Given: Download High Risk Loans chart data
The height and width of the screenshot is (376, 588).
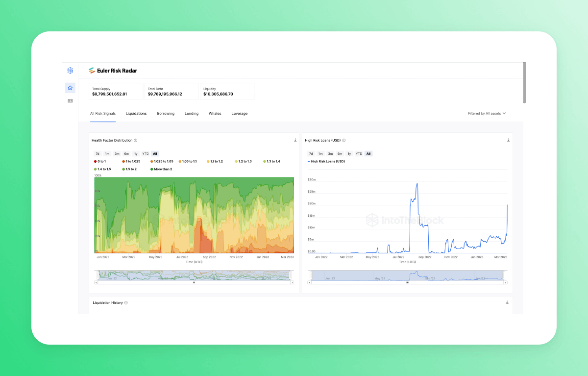Looking at the screenshot, I should (508, 140).
